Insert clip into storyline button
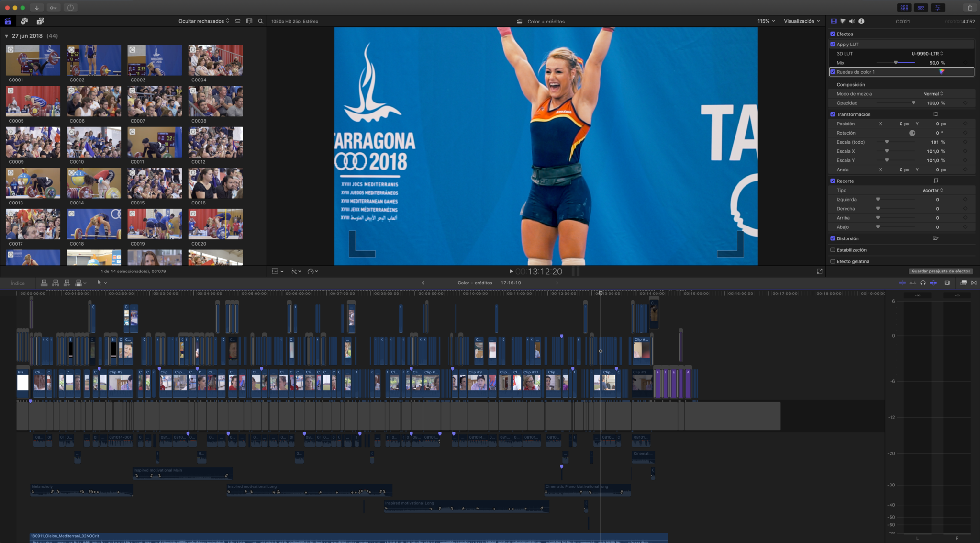Viewport: 980px width, 543px height. pyautogui.click(x=56, y=283)
